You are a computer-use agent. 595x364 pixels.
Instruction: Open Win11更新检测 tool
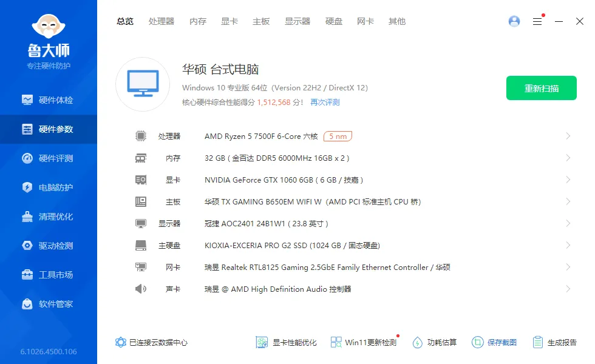point(364,342)
